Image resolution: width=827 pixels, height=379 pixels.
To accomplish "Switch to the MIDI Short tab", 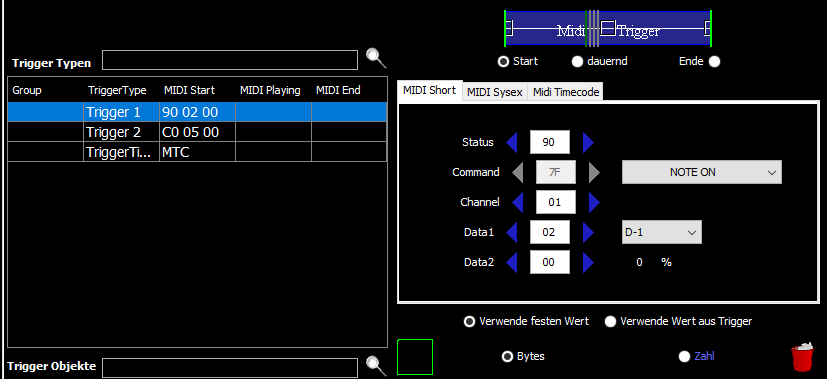I will (429, 91).
